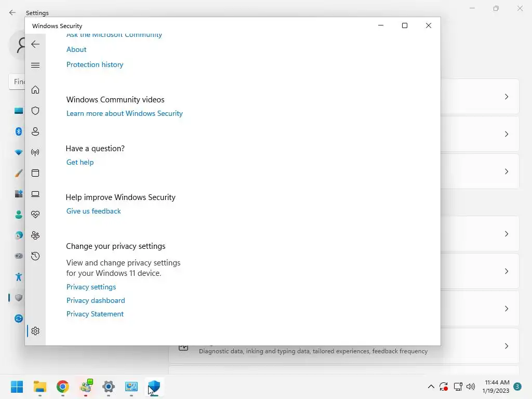The image size is (532, 399).
Task: Select Bluetooth icon in Settings sidebar
Action: click(19, 131)
